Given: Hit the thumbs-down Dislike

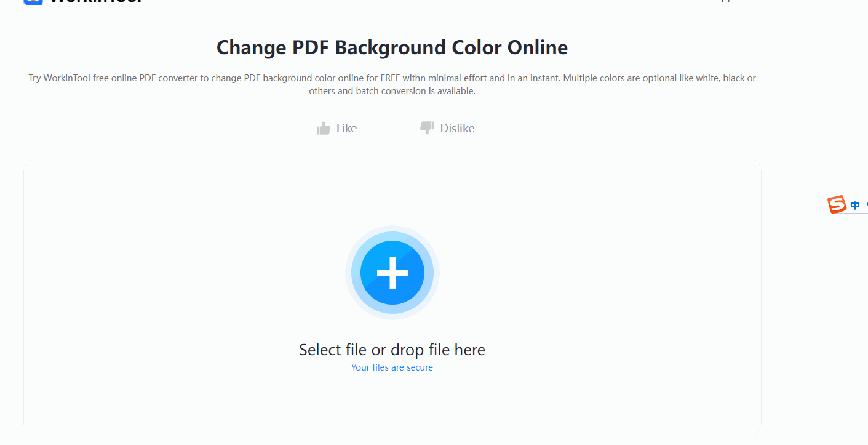Looking at the screenshot, I should pos(447,128).
